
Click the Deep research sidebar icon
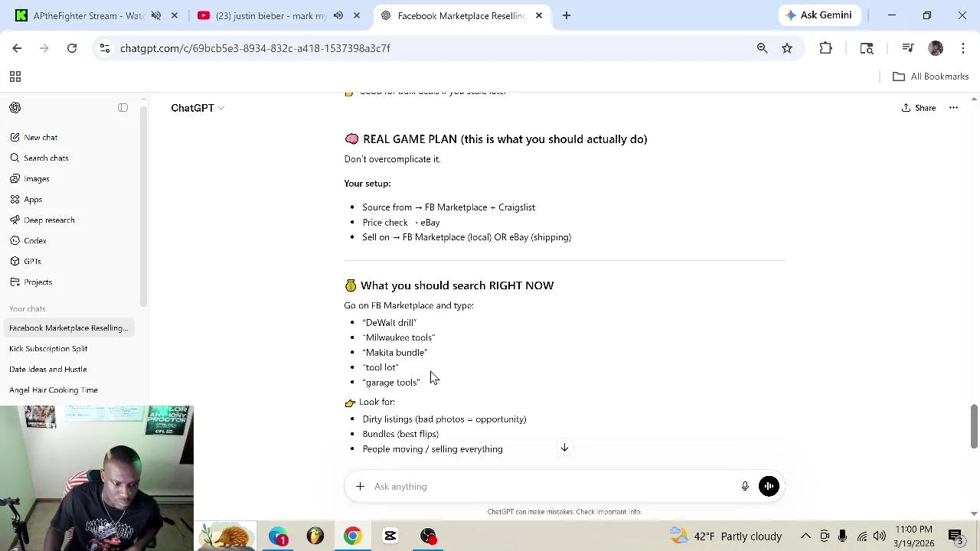(15, 220)
